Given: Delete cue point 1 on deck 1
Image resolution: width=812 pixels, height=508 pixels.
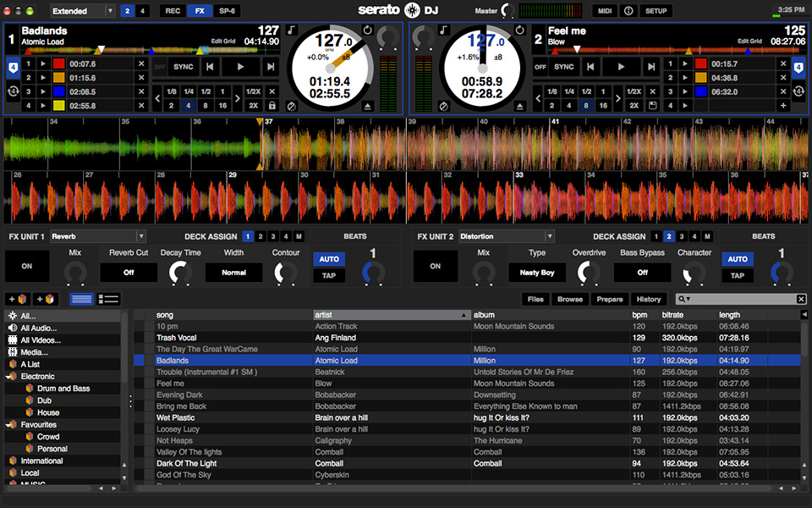Looking at the screenshot, I should pyautogui.click(x=141, y=63).
